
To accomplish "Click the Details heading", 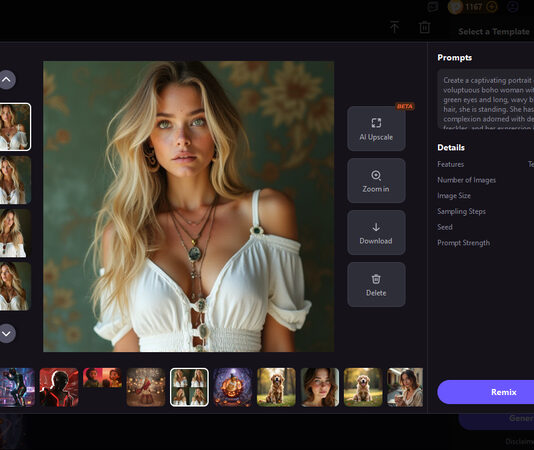I will (451, 148).
